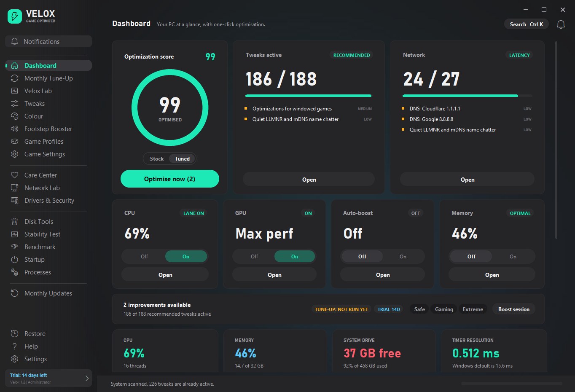
Task: Expand the trial status chevron arrow
Action: [87, 378]
